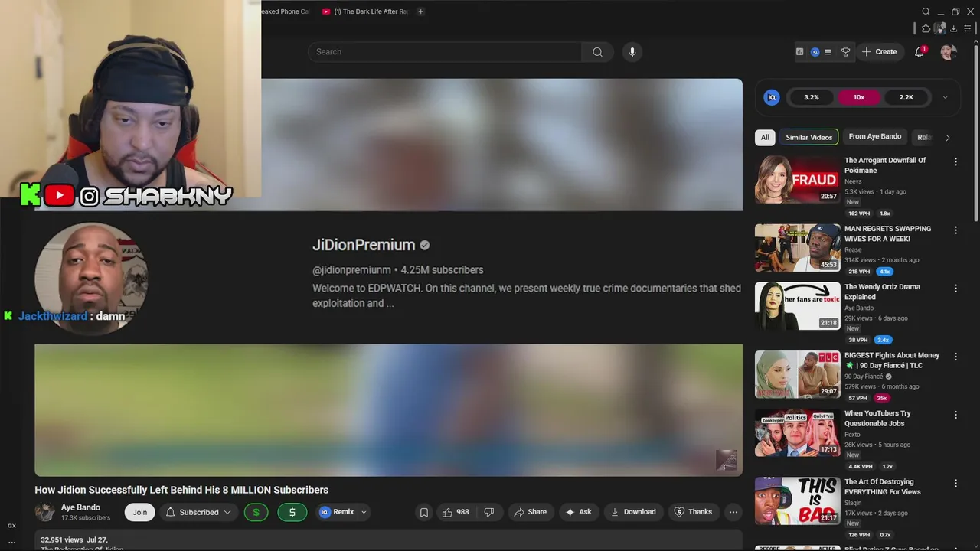Click the 3.2% vidIQ metric pill
The image size is (980, 551).
pos(812,97)
